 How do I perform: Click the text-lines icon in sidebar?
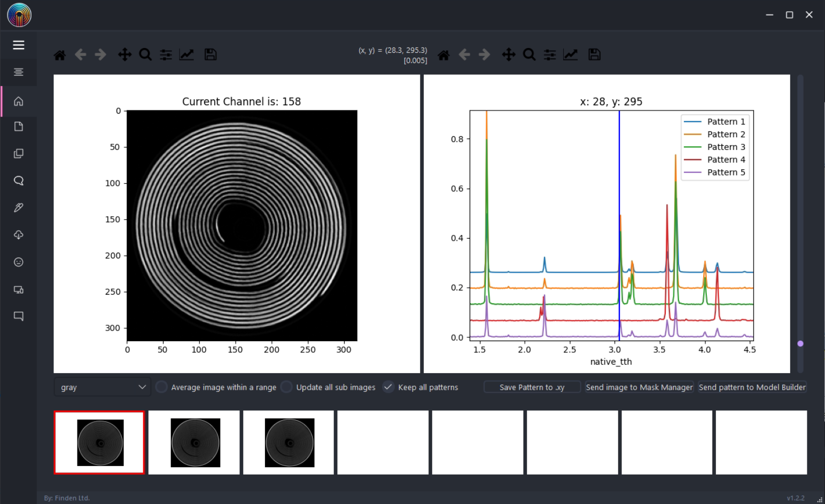pos(19,72)
